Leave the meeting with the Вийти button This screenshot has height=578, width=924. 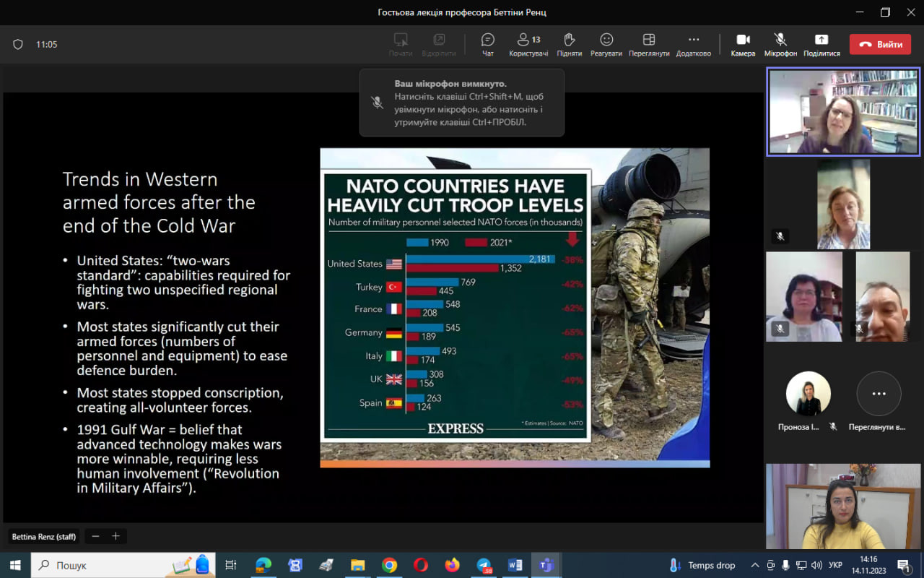click(x=880, y=44)
